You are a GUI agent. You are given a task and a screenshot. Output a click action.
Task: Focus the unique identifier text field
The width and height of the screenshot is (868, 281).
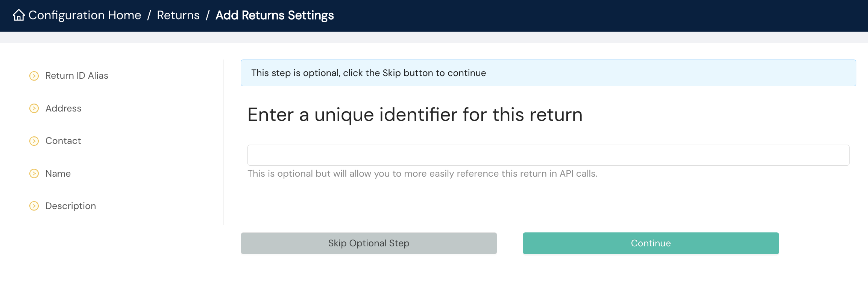548,155
